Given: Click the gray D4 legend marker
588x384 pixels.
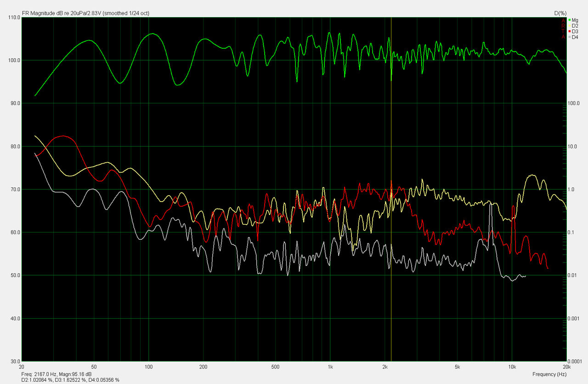Looking at the screenshot, I should tap(570, 37).
